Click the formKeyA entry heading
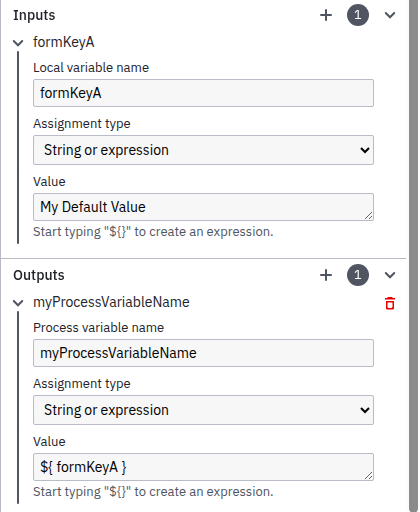Viewport: 420px width, 512px height. coord(64,42)
